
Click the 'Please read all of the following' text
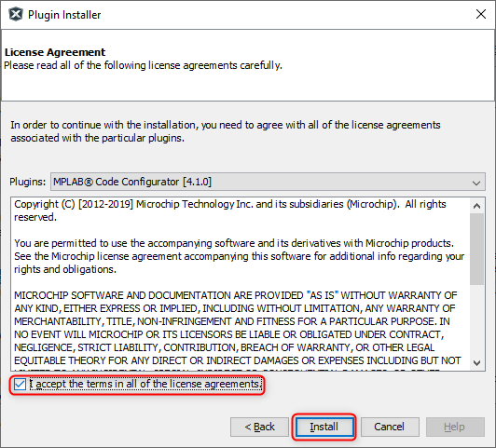[x=143, y=65]
